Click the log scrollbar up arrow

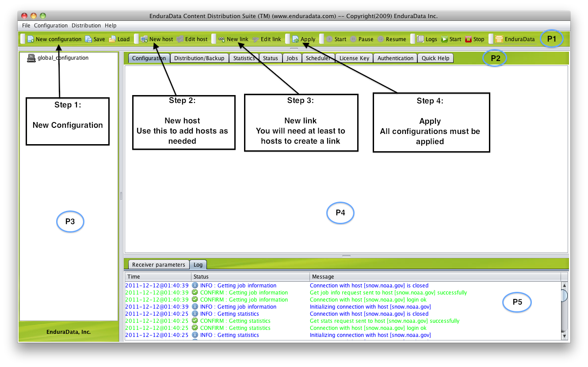point(565,286)
